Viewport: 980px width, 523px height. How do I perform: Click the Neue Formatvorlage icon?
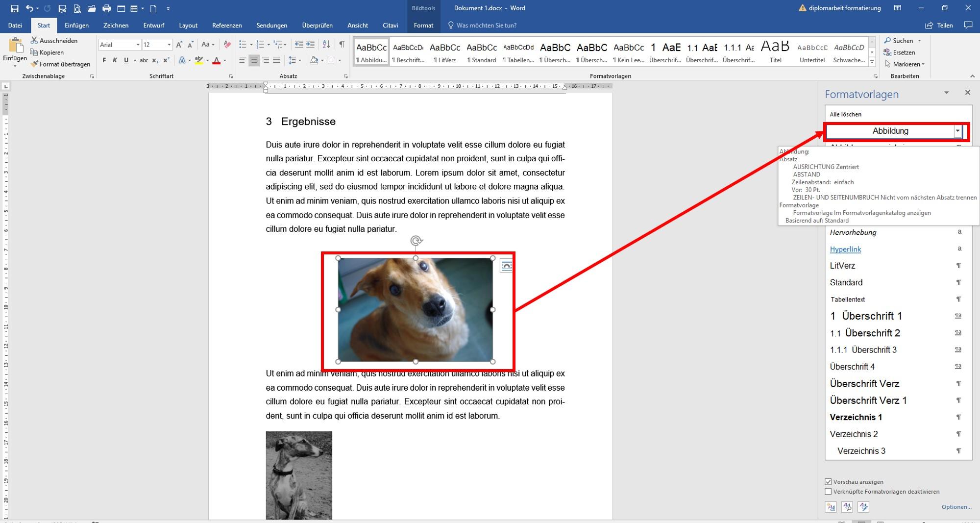click(831, 507)
